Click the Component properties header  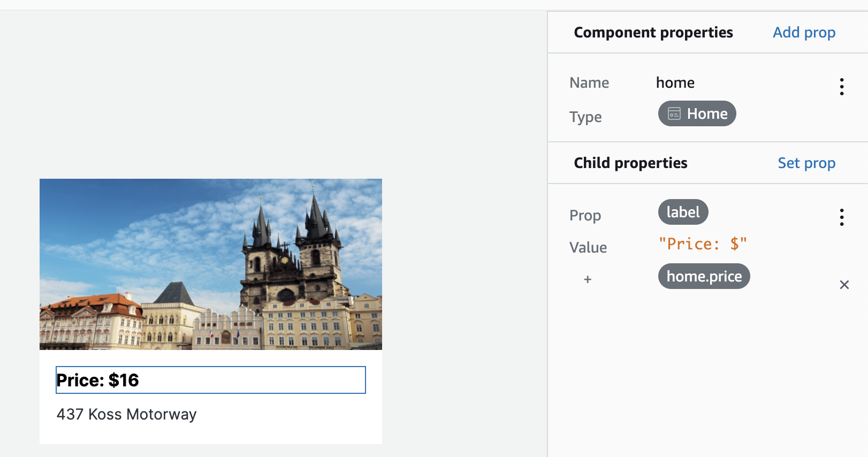[x=653, y=32]
